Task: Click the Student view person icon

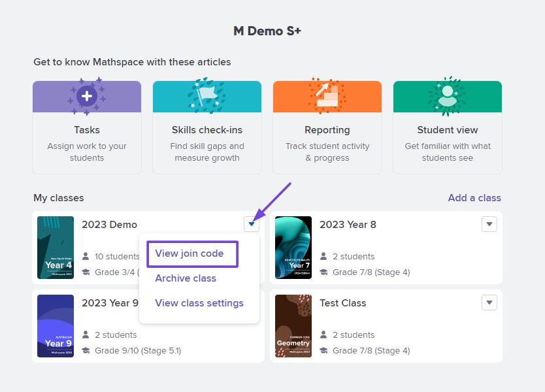Action: [448, 96]
